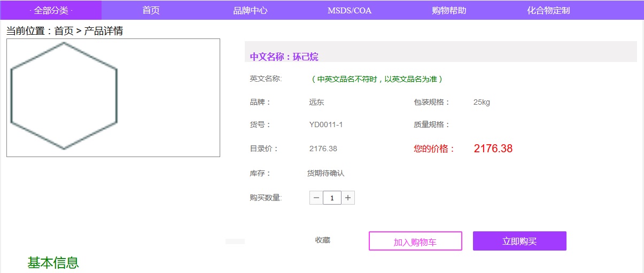The height and width of the screenshot is (273, 644).
Task: Click the 购买数量 label
Action: pyautogui.click(x=266, y=198)
